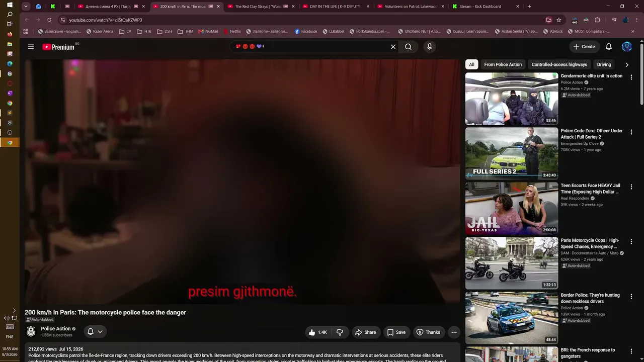Save the video to a playlist
This screenshot has width=644, height=362.
(396, 332)
